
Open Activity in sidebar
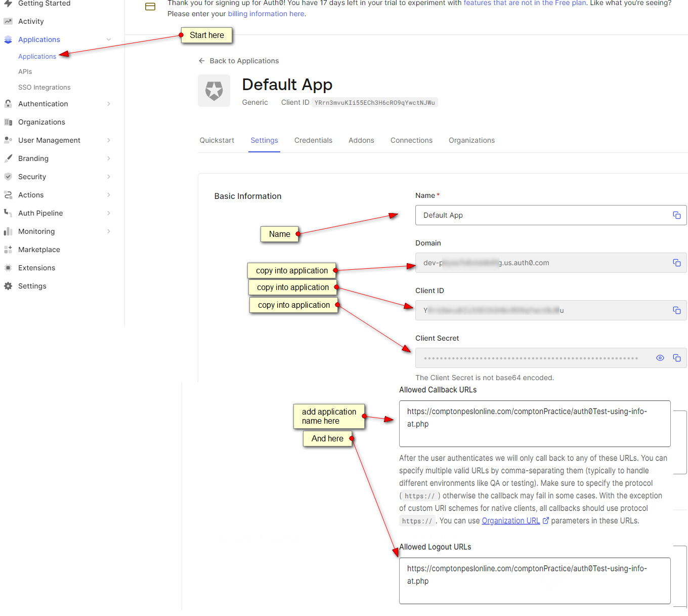click(x=31, y=21)
